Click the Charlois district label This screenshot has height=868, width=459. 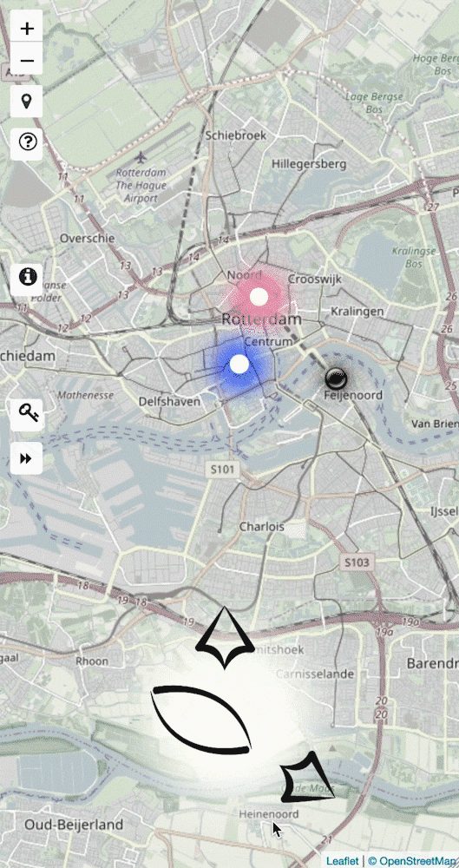pos(261,527)
